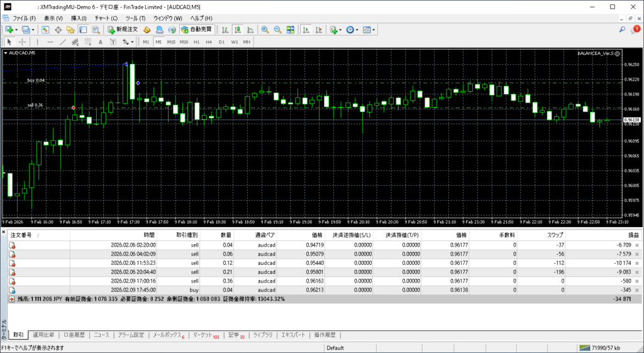
Task: Toggle the Auto Trading (自動売買) button
Action: coord(197,30)
